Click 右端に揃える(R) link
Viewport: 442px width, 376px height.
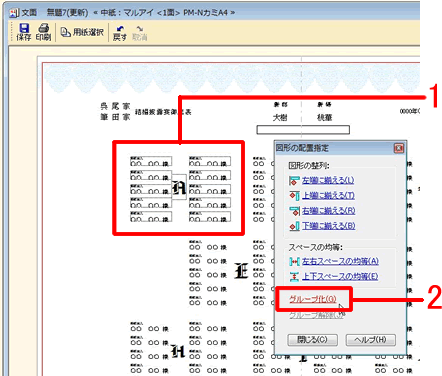[x=329, y=211]
